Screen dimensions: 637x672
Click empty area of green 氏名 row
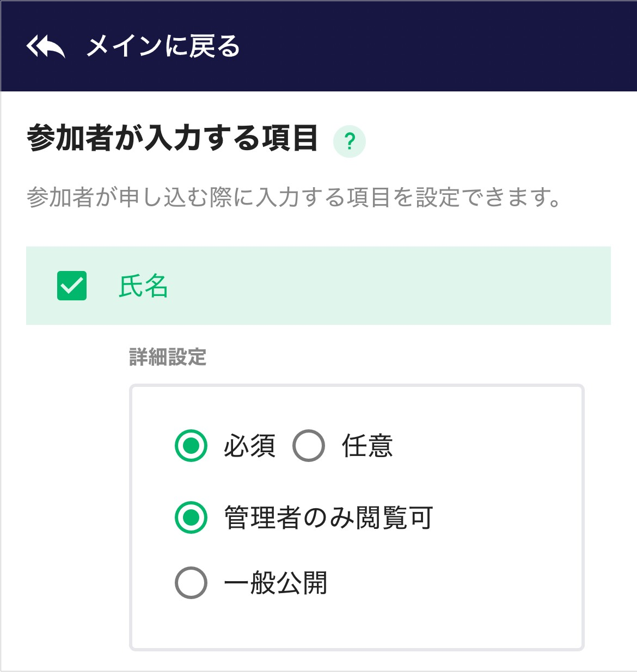[x=381, y=286]
